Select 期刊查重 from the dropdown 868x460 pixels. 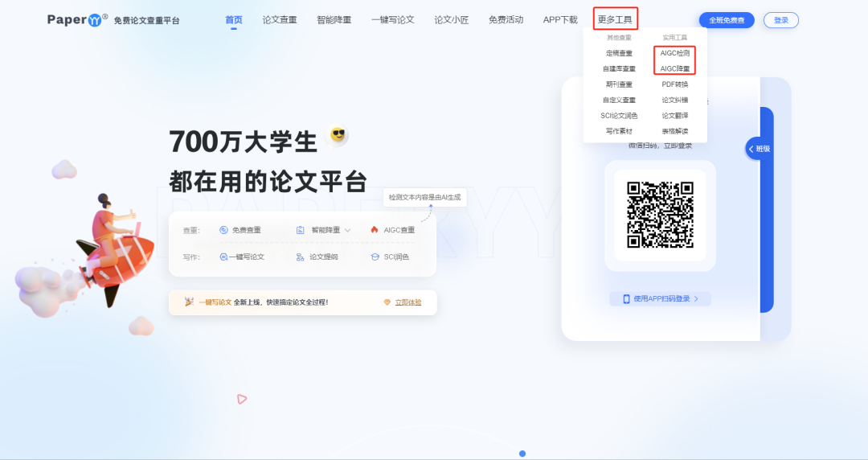point(619,84)
